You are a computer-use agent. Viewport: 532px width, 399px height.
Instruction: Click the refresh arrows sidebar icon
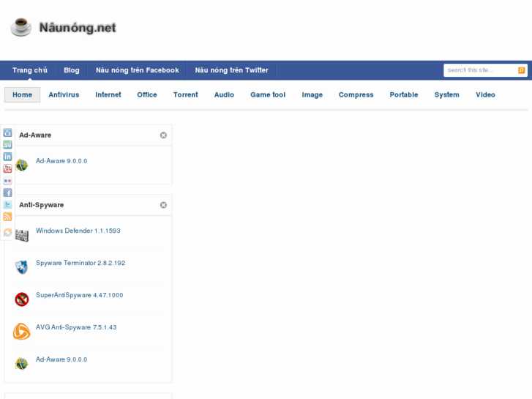7,232
